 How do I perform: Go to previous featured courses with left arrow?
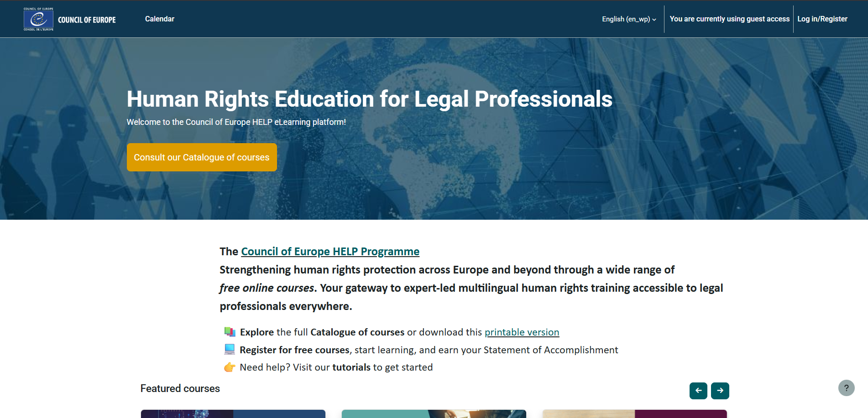(698, 391)
